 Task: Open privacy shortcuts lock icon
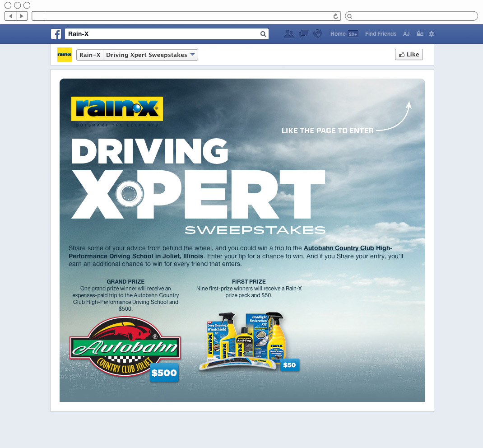click(x=420, y=33)
